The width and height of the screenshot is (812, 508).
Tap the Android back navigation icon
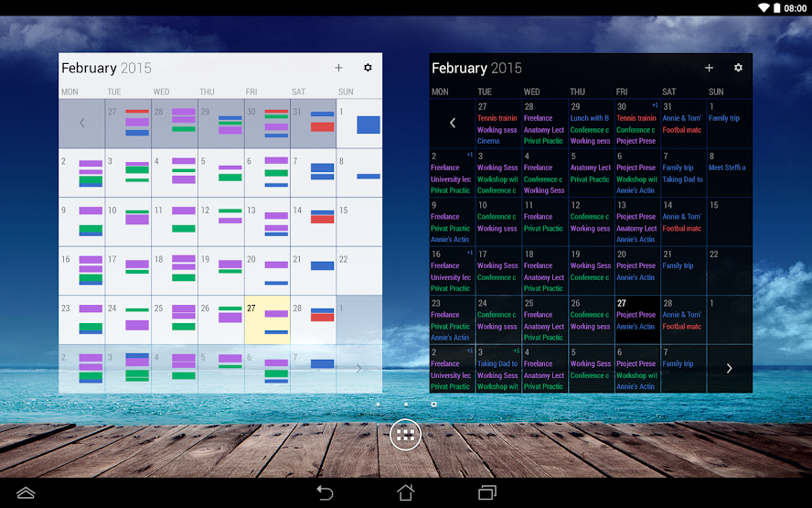point(325,492)
